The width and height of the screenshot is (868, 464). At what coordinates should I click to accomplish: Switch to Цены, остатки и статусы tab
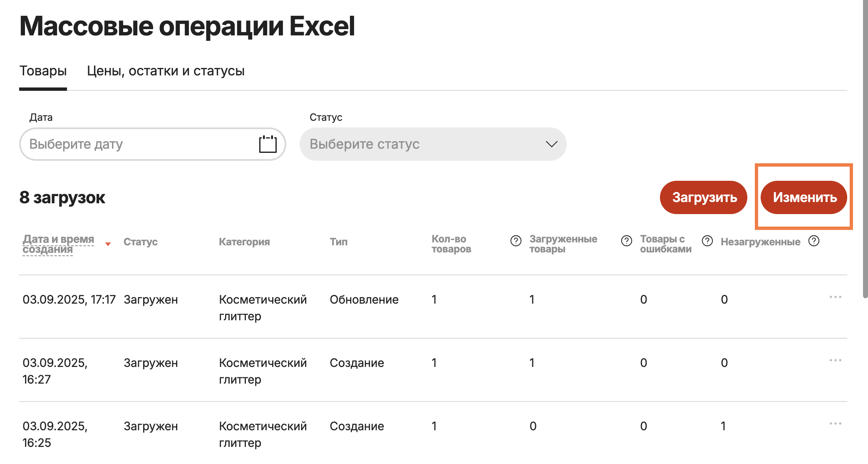[x=166, y=71]
